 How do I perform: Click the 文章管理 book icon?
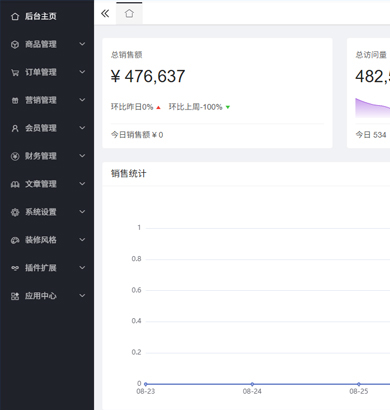point(15,184)
